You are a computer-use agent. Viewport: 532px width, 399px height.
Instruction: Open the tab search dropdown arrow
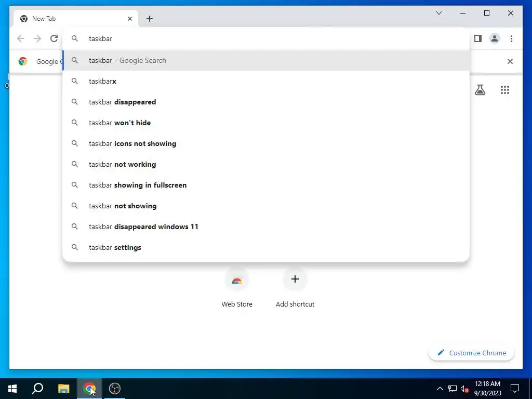[438, 13]
